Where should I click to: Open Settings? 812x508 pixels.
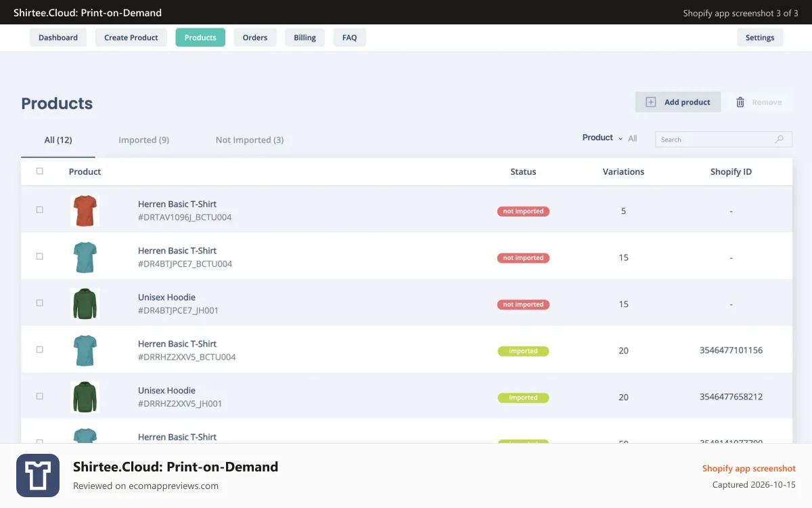pyautogui.click(x=760, y=37)
